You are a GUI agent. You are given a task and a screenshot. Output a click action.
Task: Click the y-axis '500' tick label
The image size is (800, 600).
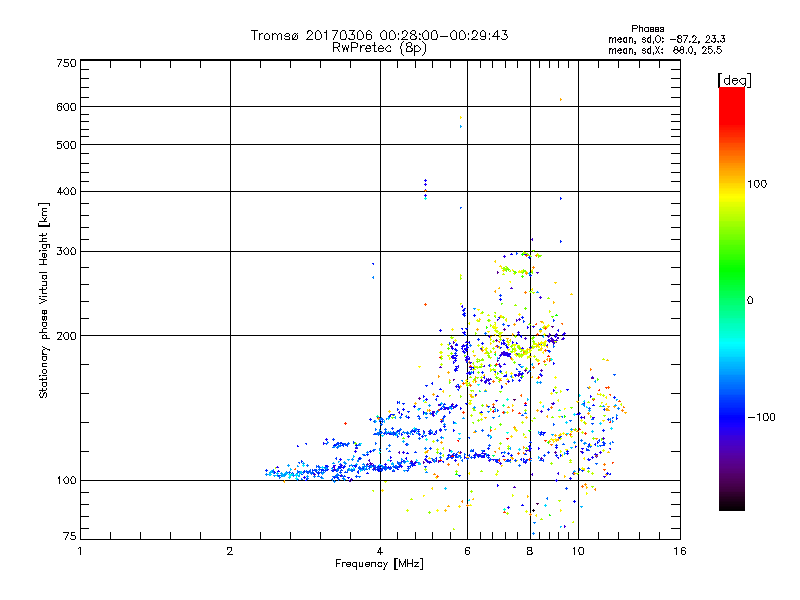coord(66,145)
